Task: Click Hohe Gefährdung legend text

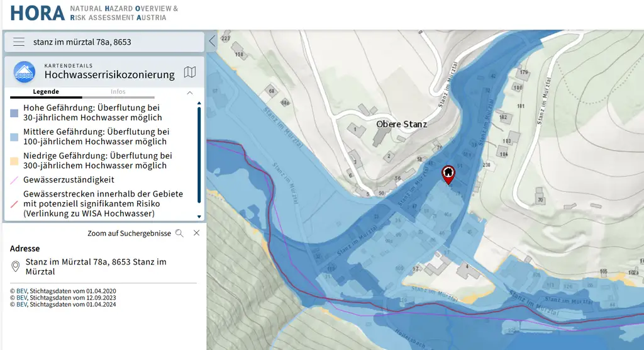Action: pos(92,113)
